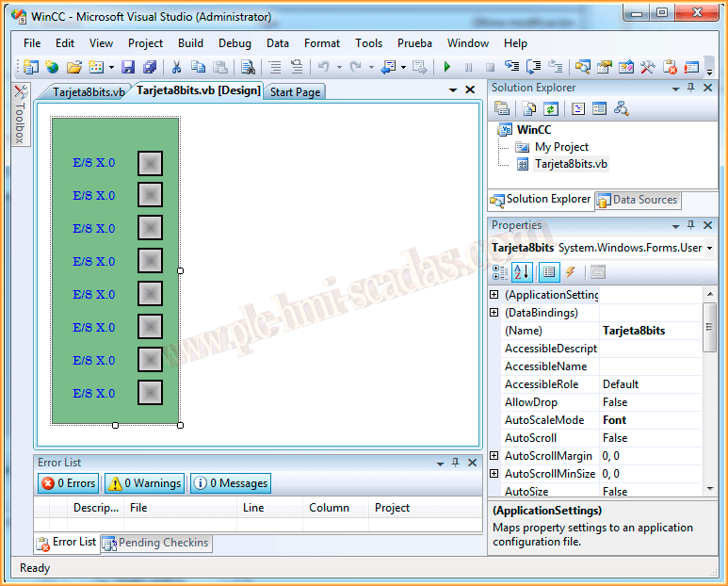Click the Save All toolbar icon
Screen dimensions: 728x586
tap(150, 67)
